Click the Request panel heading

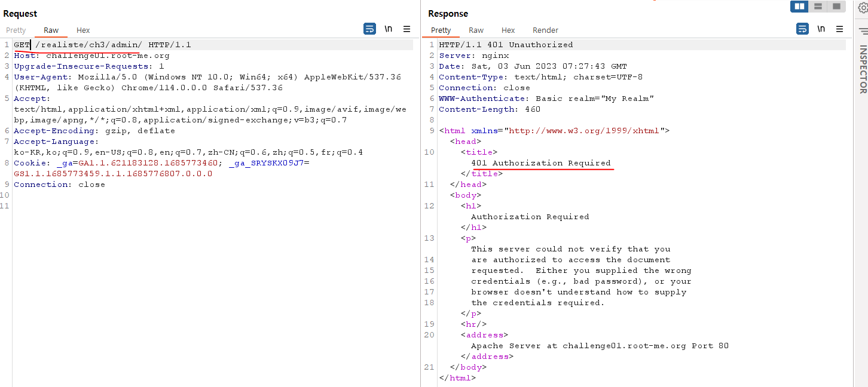[20, 13]
